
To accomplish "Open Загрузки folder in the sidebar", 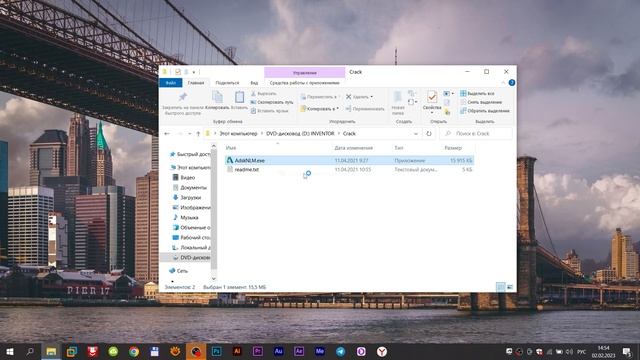I will [x=187, y=198].
